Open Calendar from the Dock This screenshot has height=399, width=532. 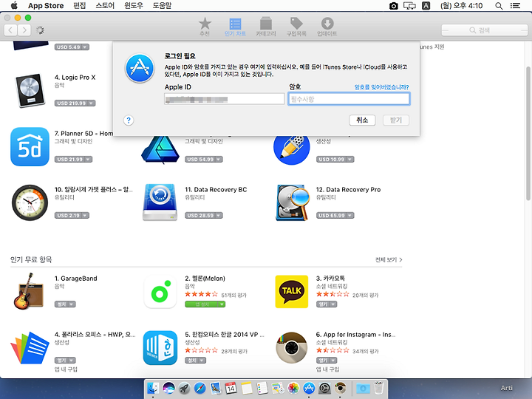click(231, 388)
